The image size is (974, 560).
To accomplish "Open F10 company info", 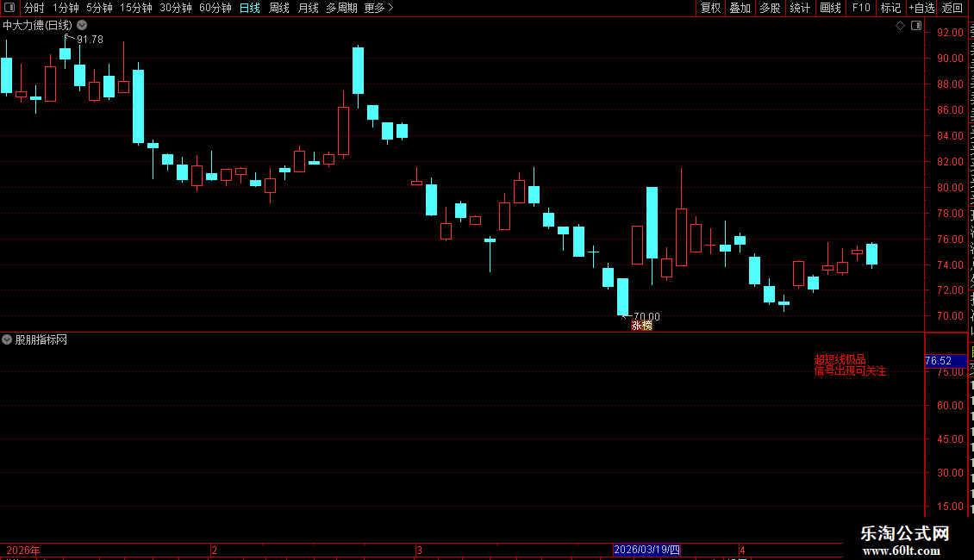I will [x=861, y=8].
